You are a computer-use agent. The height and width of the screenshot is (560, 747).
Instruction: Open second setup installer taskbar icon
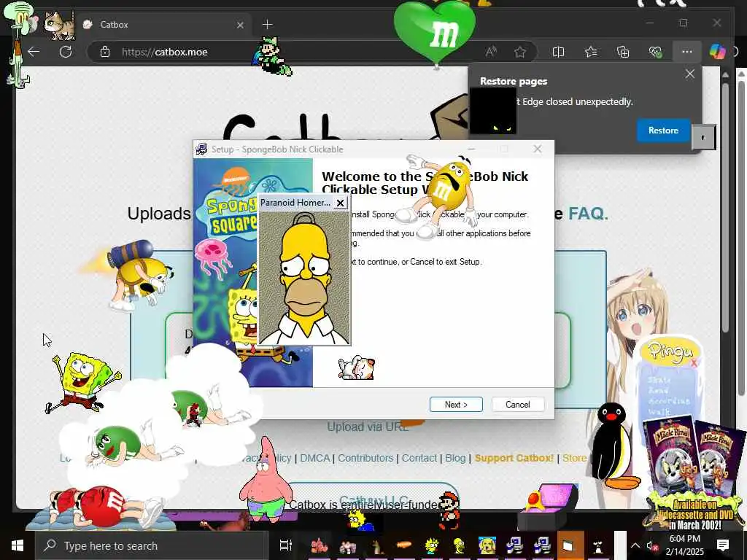542,545
